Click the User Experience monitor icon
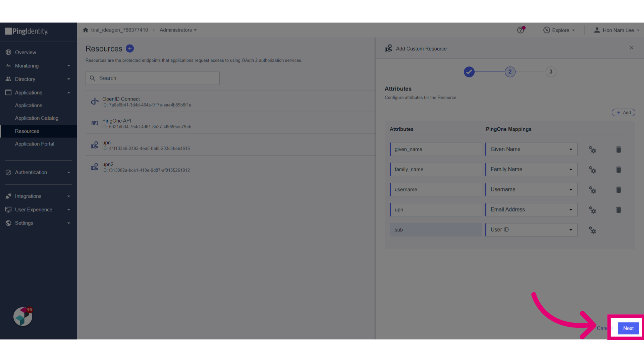The width and height of the screenshot is (644, 362). coord(8,209)
